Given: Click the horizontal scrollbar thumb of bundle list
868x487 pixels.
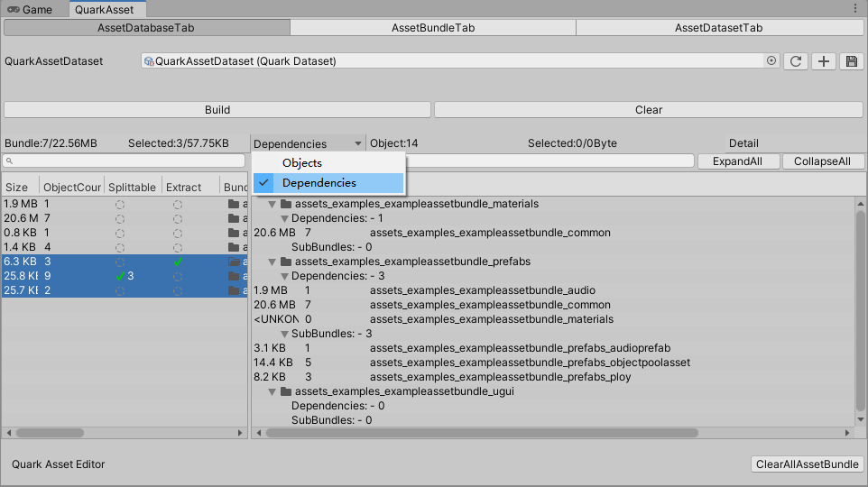Looking at the screenshot, I should [x=50, y=433].
